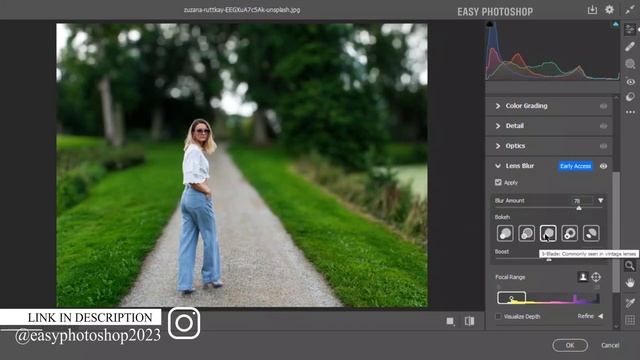Choose the 5-Blade bokeh shape

[x=548, y=233]
